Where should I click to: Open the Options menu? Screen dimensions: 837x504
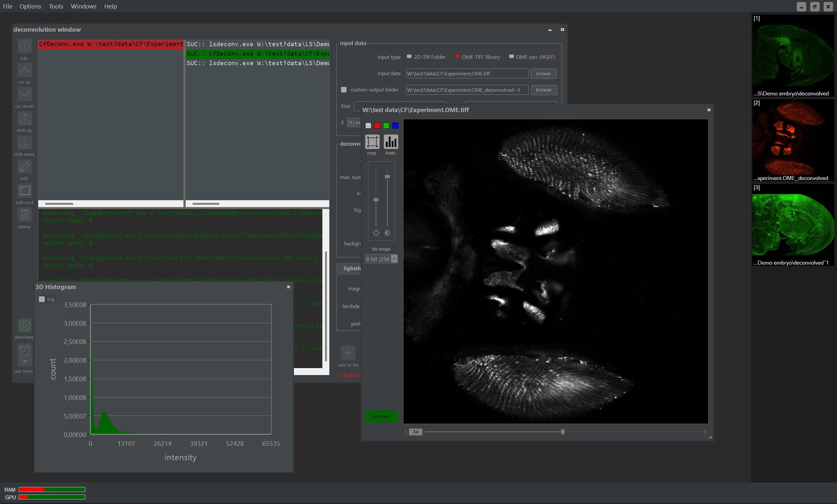pyautogui.click(x=30, y=6)
